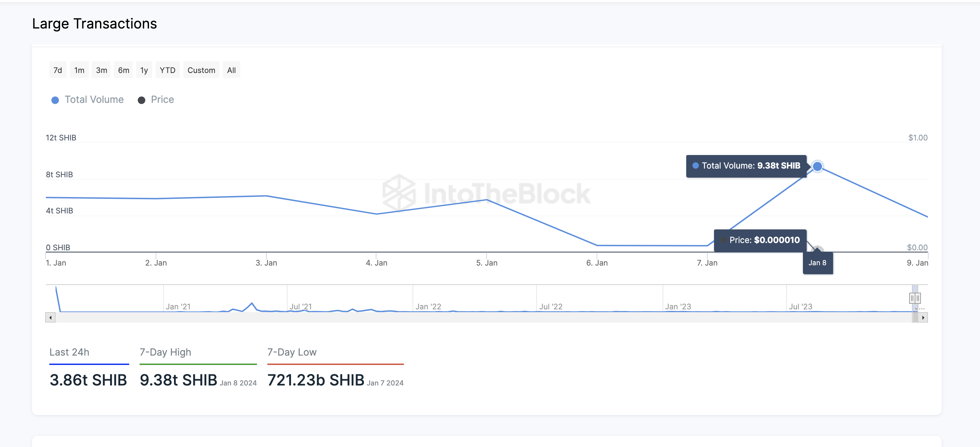Set range to 6m
Image resolution: width=980 pixels, height=447 pixels.
(123, 70)
